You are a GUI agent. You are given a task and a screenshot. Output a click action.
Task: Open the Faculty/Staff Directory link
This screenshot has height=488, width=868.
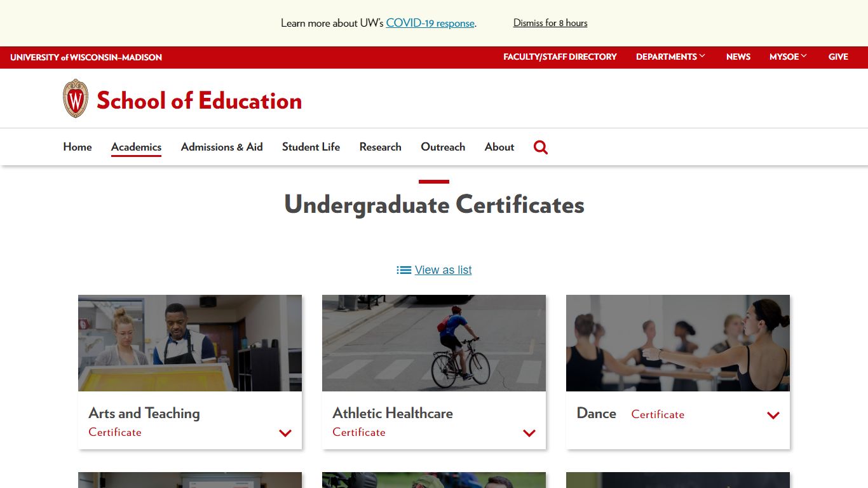pos(560,57)
